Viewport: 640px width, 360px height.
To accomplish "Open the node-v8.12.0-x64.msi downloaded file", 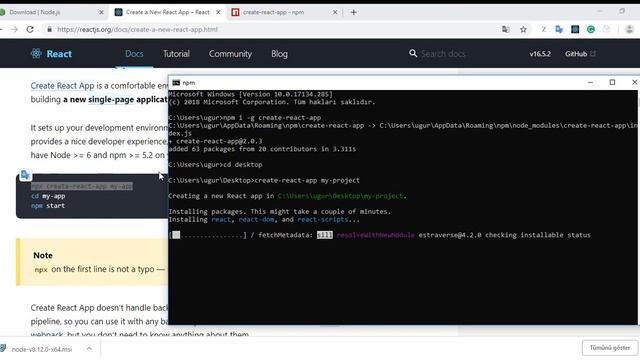I will 42,349.
